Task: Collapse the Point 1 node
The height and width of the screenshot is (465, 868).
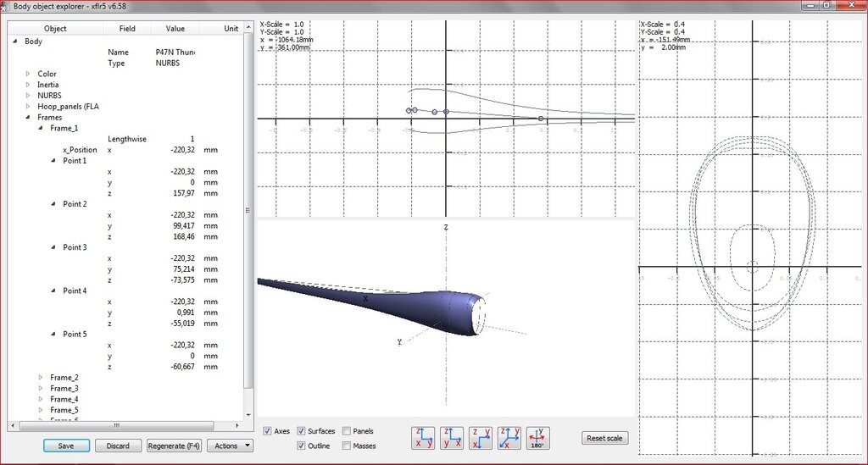Action: [53, 161]
